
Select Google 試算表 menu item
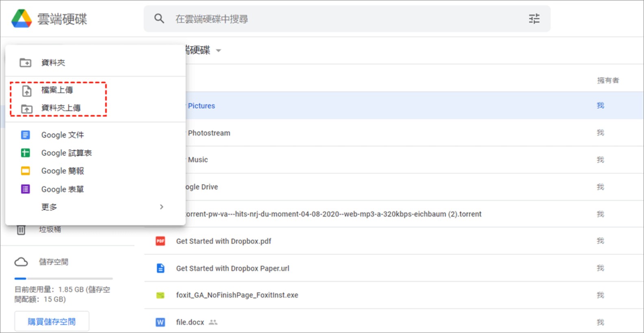pyautogui.click(x=95, y=153)
